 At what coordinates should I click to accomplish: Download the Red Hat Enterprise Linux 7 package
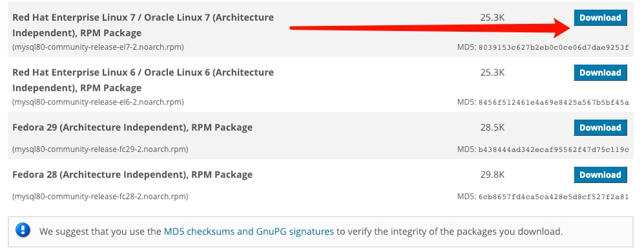point(600,17)
